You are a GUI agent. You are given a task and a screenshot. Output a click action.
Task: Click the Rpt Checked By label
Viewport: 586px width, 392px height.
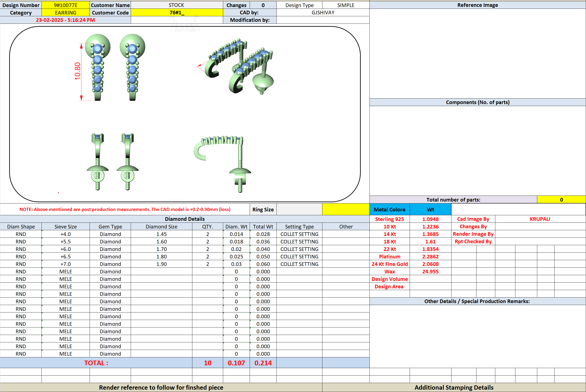(473, 242)
